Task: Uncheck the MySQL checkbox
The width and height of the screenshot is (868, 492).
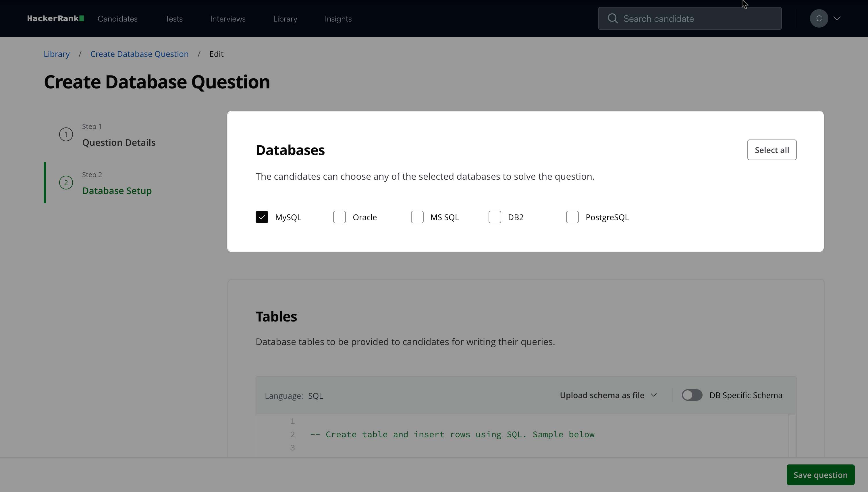Action: [262, 217]
